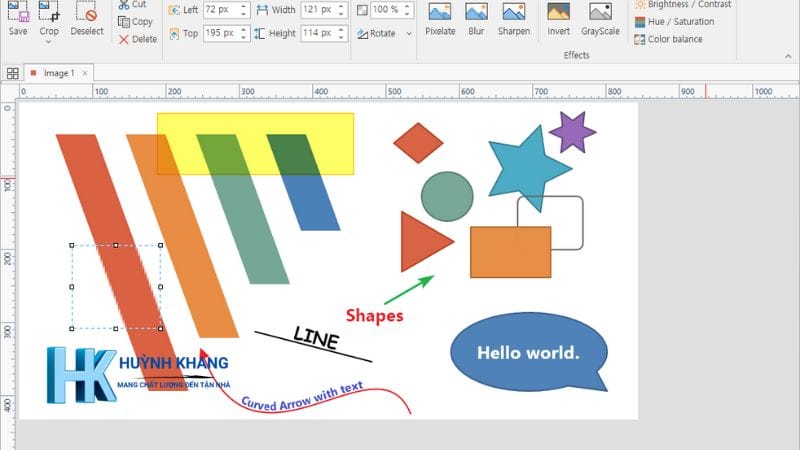
Task: Close the Image 1 tab
Action: [85, 73]
